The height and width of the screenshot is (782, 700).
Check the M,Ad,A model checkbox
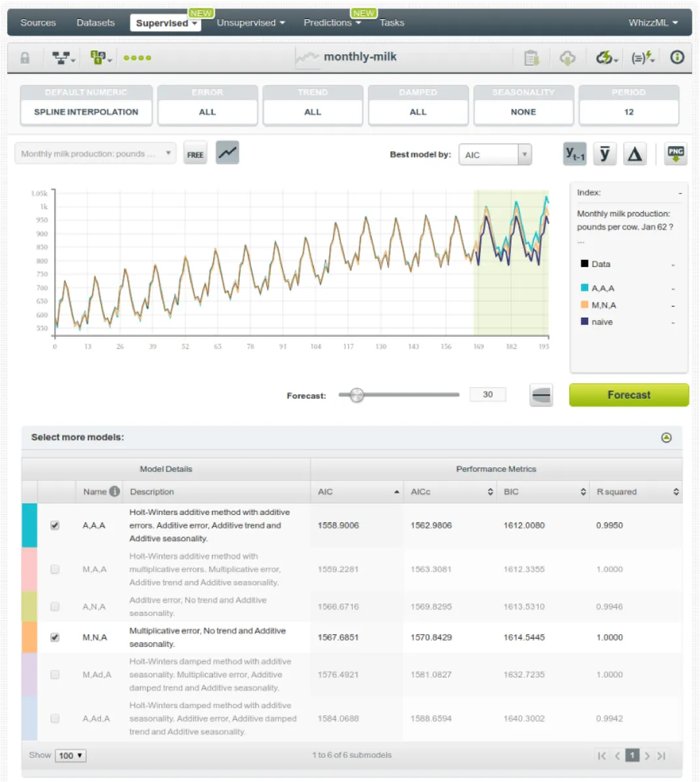click(x=55, y=674)
